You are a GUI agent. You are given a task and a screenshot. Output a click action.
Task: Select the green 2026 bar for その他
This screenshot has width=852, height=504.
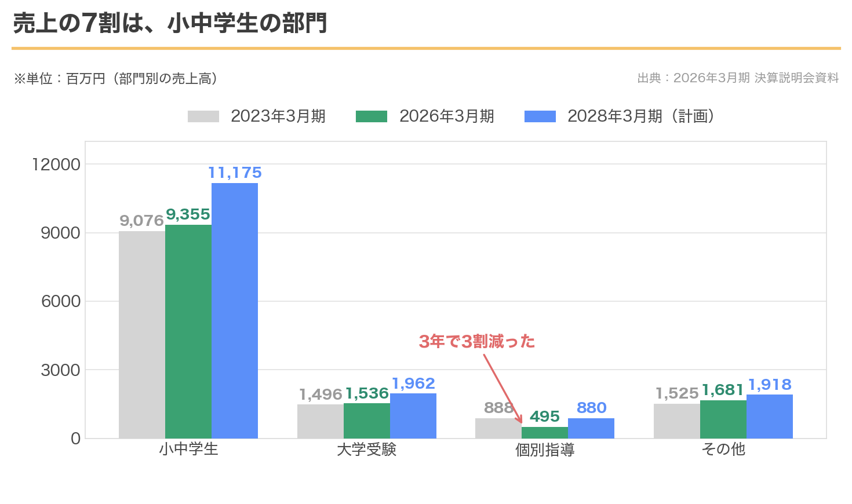723,419
